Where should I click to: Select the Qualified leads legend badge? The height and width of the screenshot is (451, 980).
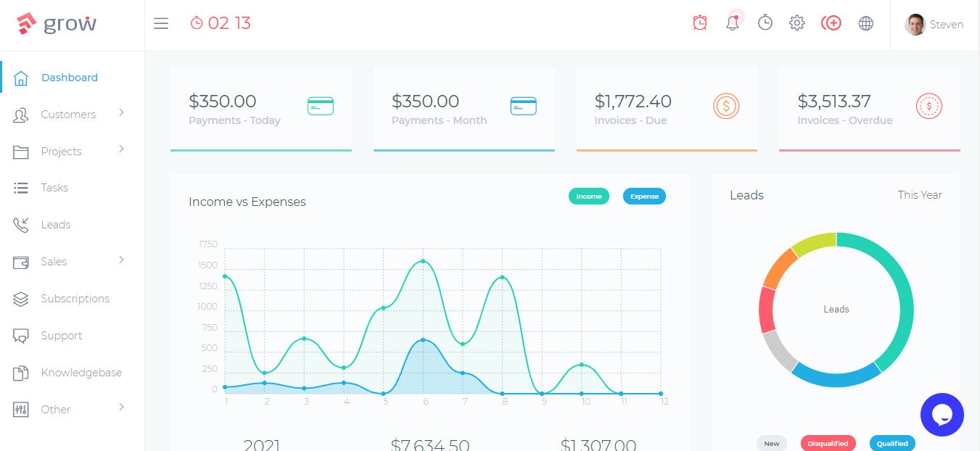(892, 443)
